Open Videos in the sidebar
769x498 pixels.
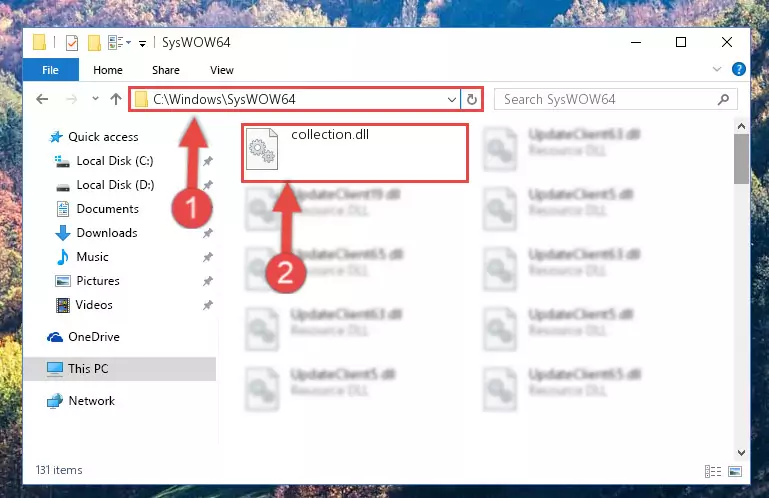(94, 305)
